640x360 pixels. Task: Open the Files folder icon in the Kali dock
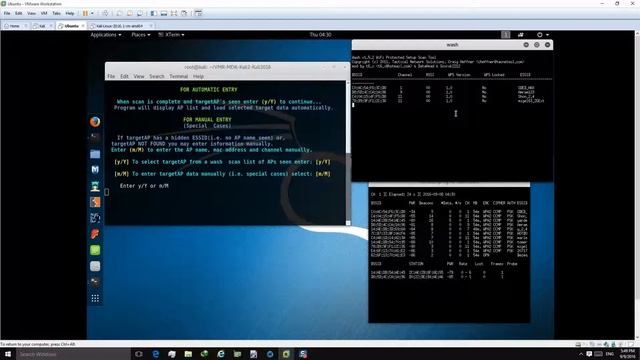coord(95,154)
